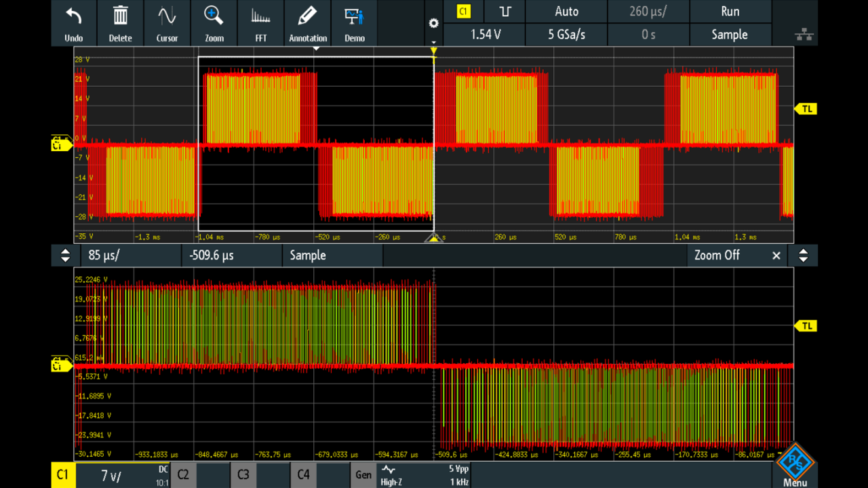Edit the zoom scale 85 µs/ field
This screenshot has width=868, height=488.
click(130, 256)
